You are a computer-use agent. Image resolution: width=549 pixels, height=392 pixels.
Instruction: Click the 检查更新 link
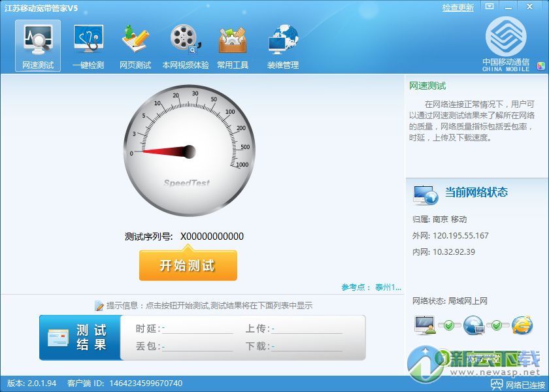coord(457,8)
